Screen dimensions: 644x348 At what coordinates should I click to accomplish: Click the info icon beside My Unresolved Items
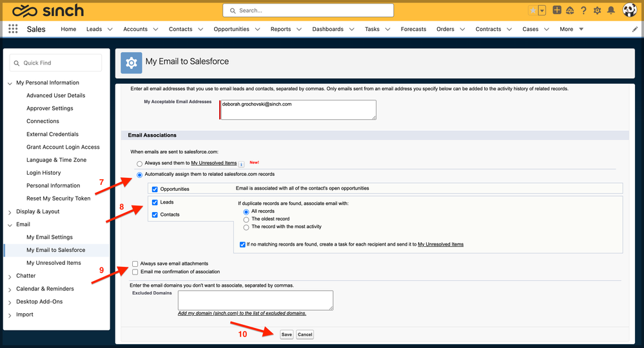pos(242,164)
